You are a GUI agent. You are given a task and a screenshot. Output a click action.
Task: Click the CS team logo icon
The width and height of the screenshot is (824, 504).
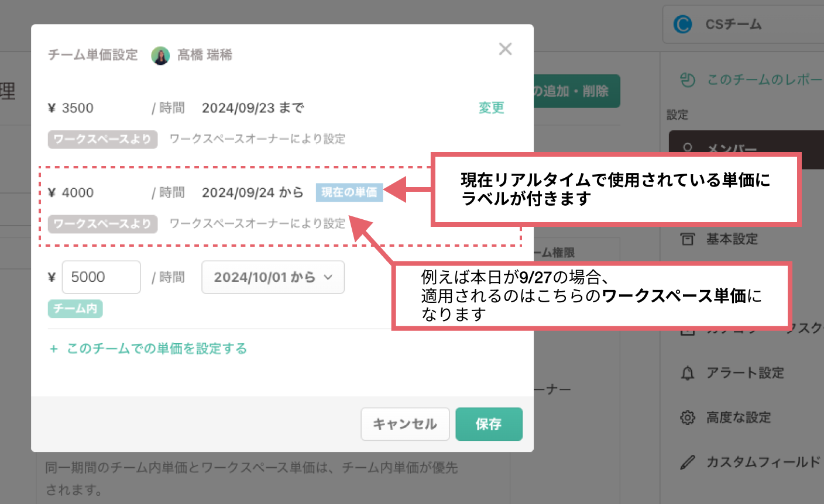682,25
